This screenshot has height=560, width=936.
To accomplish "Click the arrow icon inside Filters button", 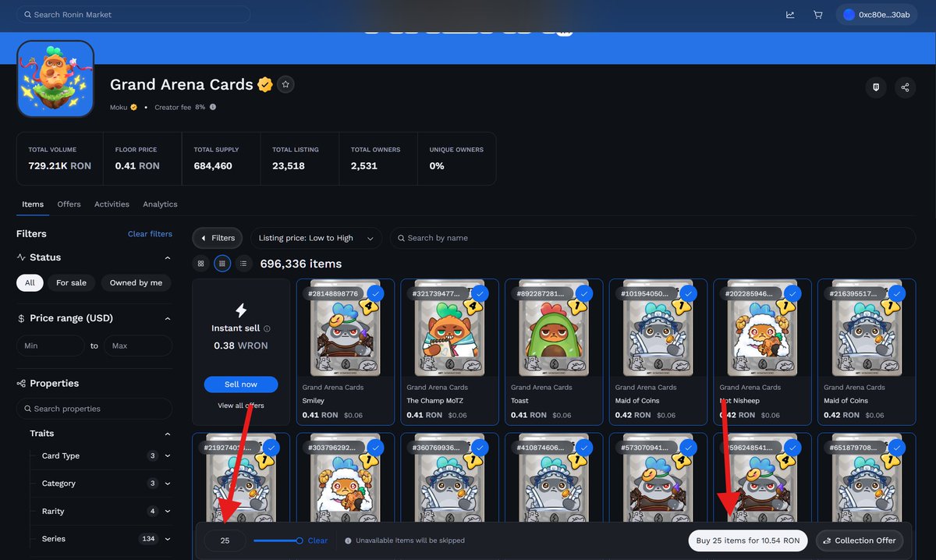I will [x=204, y=238].
